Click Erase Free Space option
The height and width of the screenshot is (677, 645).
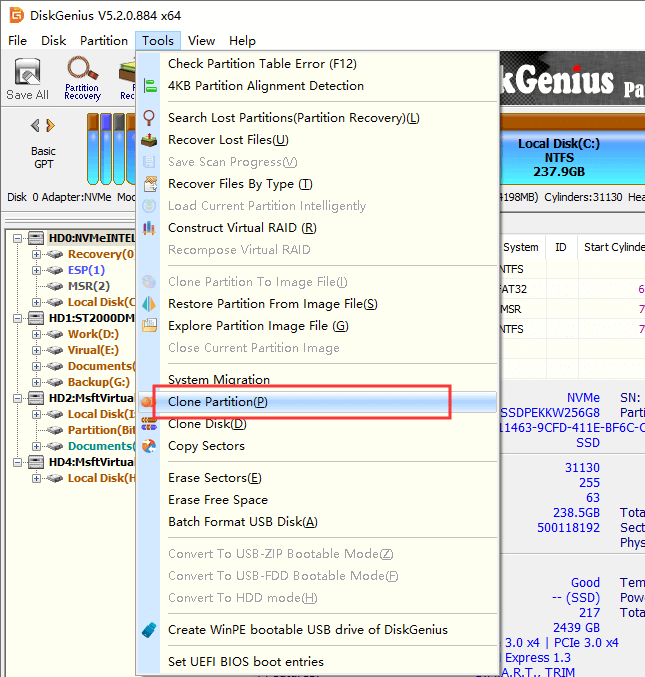217,500
